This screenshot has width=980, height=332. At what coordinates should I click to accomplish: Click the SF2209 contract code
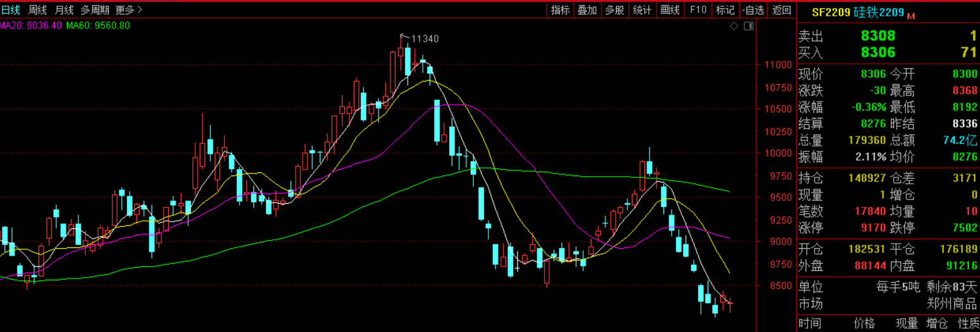coord(830,13)
